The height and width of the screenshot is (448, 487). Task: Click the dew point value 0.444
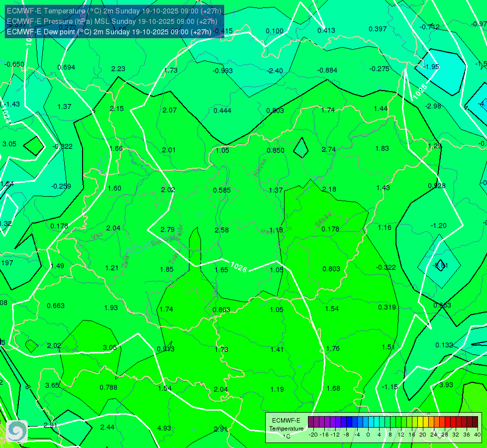[222, 111]
